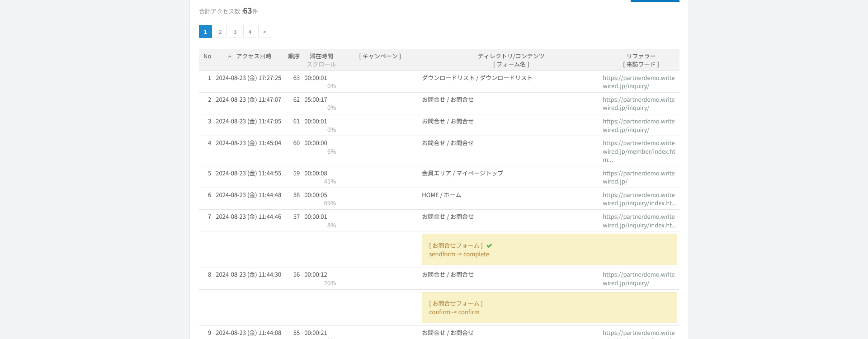Click stay time 00:00:12 in row 8
Viewport: 868px width, 339px height.
point(316,275)
